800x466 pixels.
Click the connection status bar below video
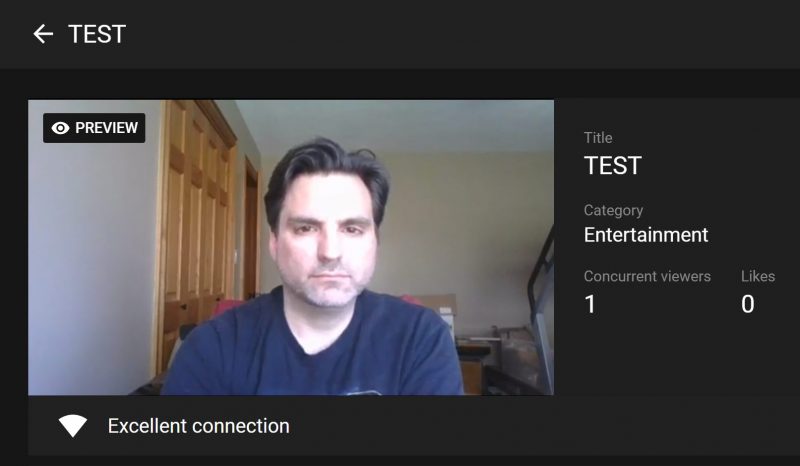[414, 426]
